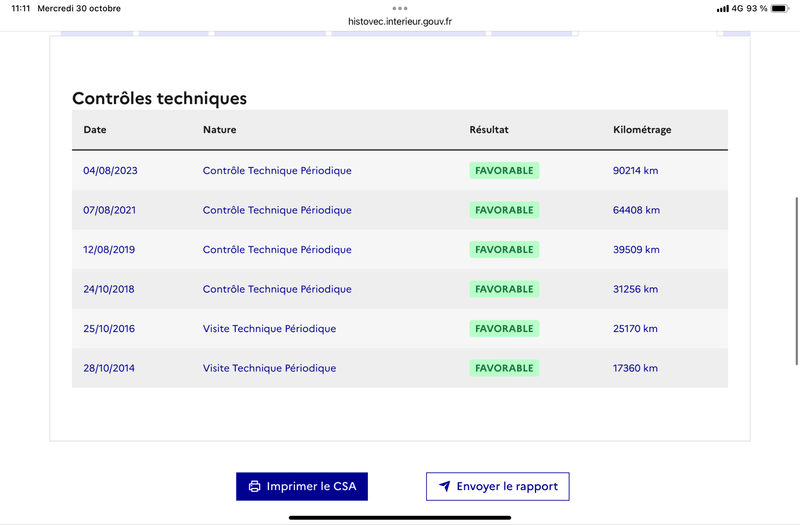Select date 24/10/2018
The width and height of the screenshot is (800, 525).
click(x=109, y=289)
